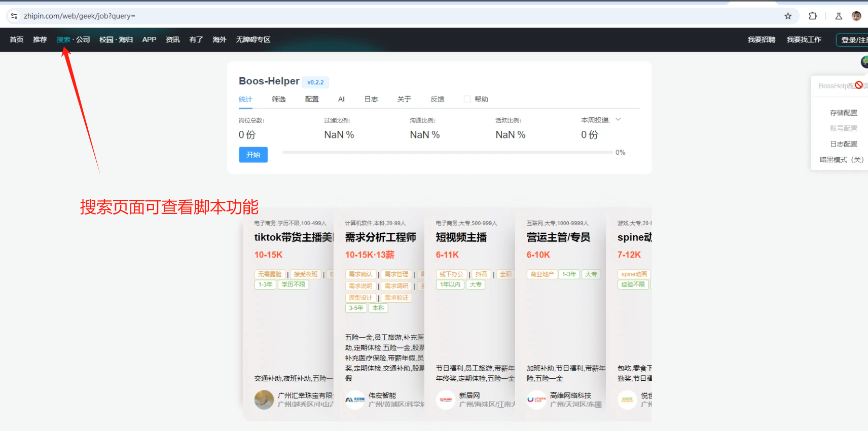Click the 伟宏智能 company logo

point(355,400)
